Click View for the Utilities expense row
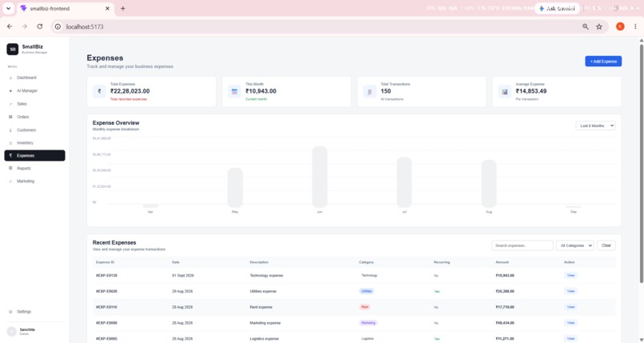Image resolution: width=644 pixels, height=343 pixels. tap(570, 291)
